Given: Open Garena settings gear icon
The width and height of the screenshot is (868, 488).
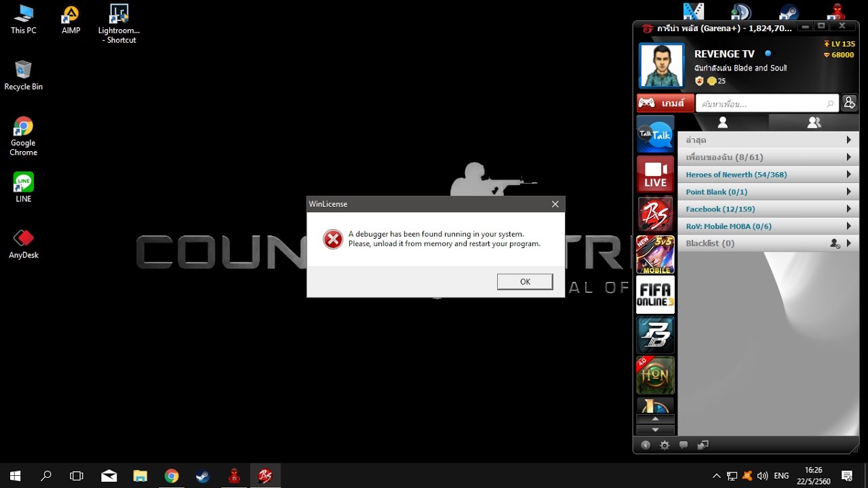Looking at the screenshot, I should click(665, 445).
